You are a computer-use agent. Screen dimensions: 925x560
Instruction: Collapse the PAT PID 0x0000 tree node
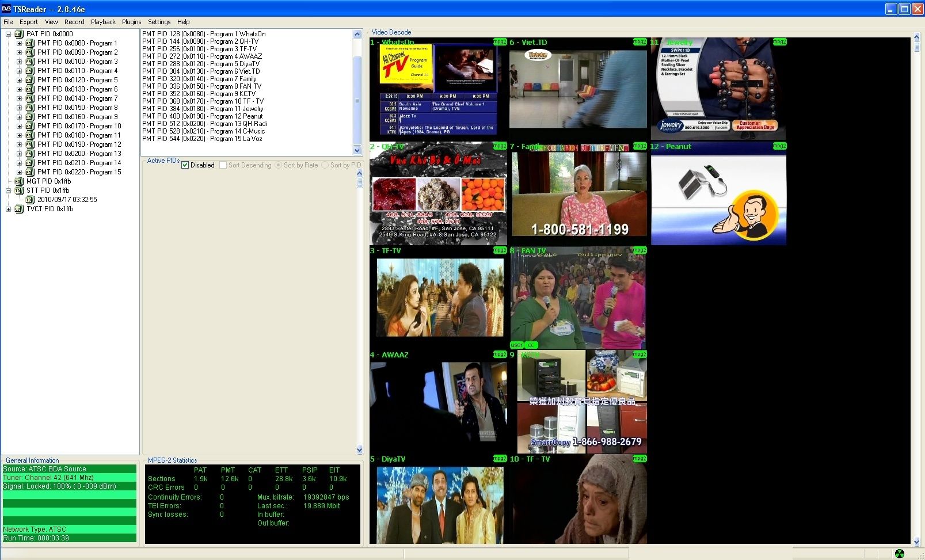click(x=8, y=34)
